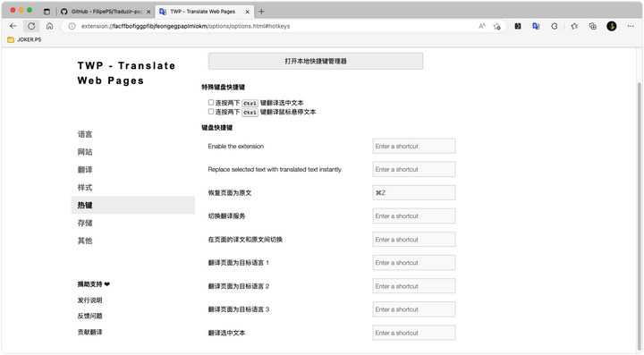Click shortcut field for 在页面的译文和原文间切换

tap(414, 240)
